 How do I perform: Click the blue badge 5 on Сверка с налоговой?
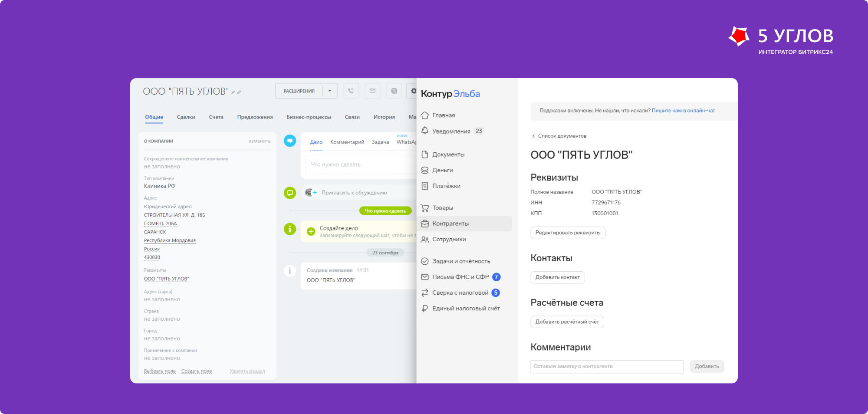(x=496, y=293)
